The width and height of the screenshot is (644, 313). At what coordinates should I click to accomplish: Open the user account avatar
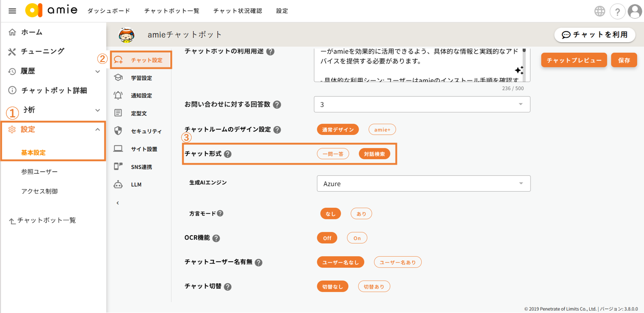click(x=635, y=11)
